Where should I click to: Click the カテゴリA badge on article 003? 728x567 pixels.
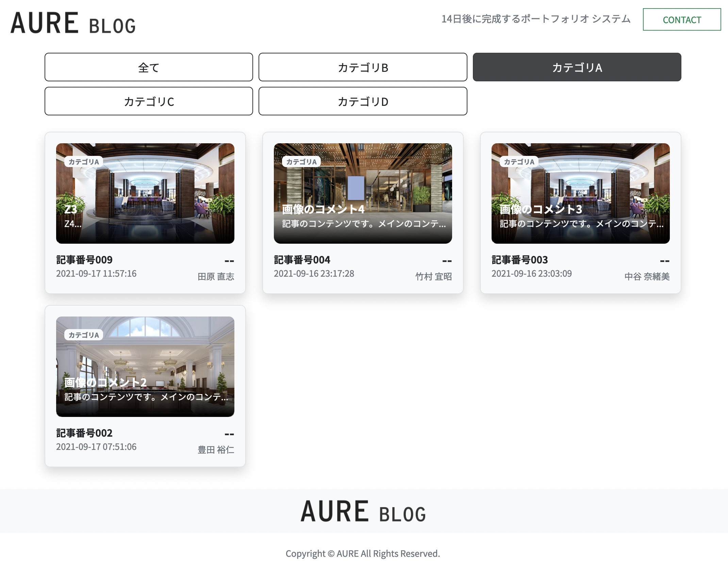[x=519, y=162]
